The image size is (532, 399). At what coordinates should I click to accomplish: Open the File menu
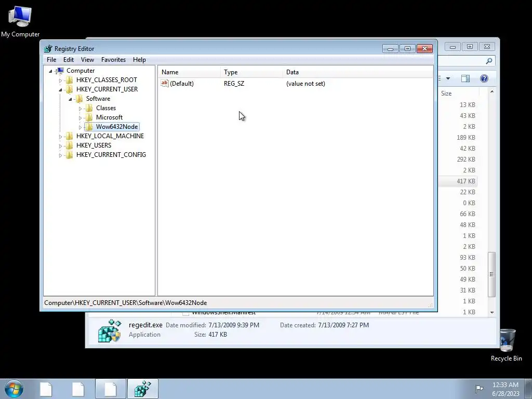pyautogui.click(x=51, y=60)
